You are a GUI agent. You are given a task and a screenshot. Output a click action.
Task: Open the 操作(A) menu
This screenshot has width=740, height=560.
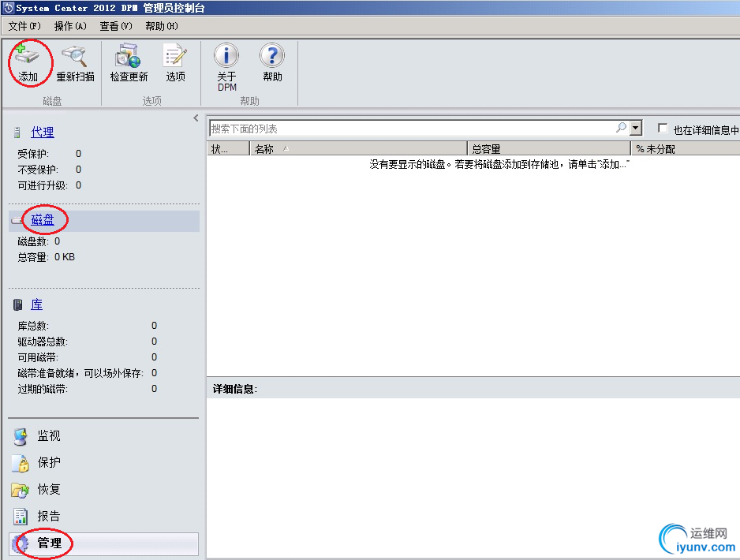[70, 26]
